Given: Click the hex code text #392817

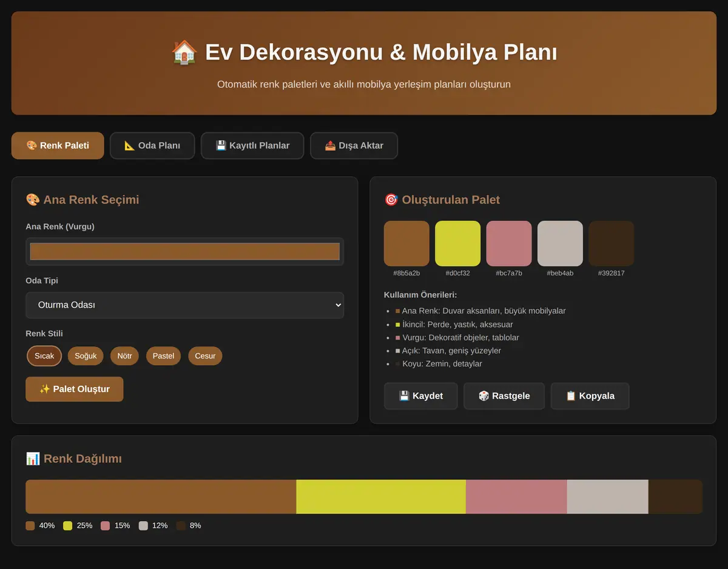Looking at the screenshot, I should click(612, 274).
